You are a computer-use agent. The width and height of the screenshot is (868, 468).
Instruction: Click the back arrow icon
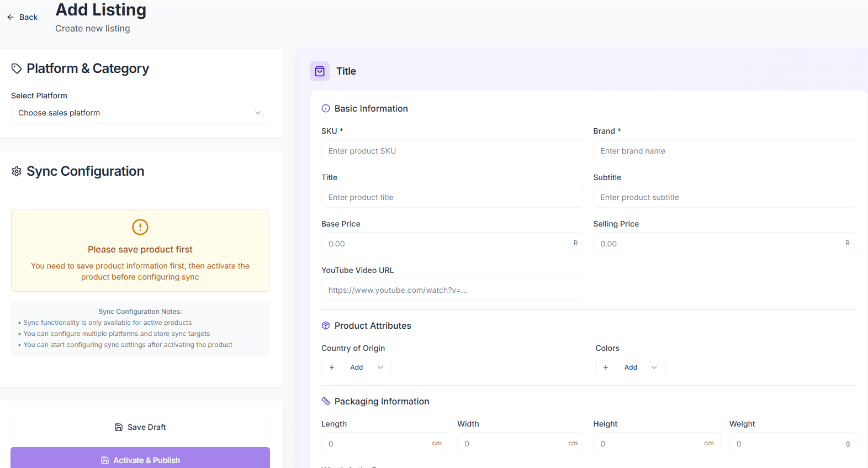(x=10, y=17)
